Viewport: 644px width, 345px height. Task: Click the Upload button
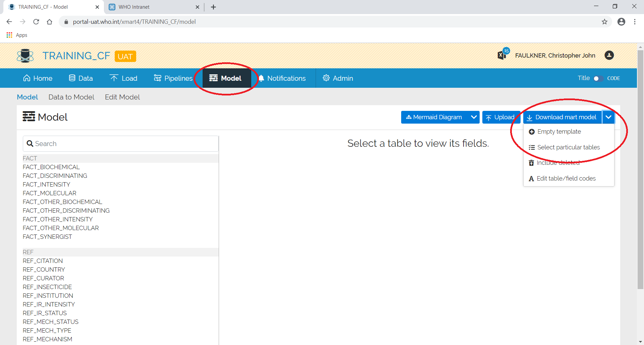(501, 117)
